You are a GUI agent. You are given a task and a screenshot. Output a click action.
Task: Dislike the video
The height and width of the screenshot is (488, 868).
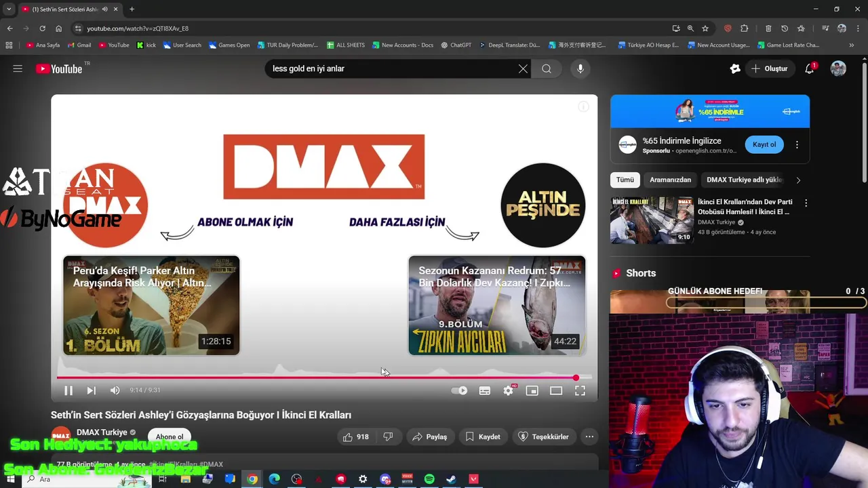388,437
